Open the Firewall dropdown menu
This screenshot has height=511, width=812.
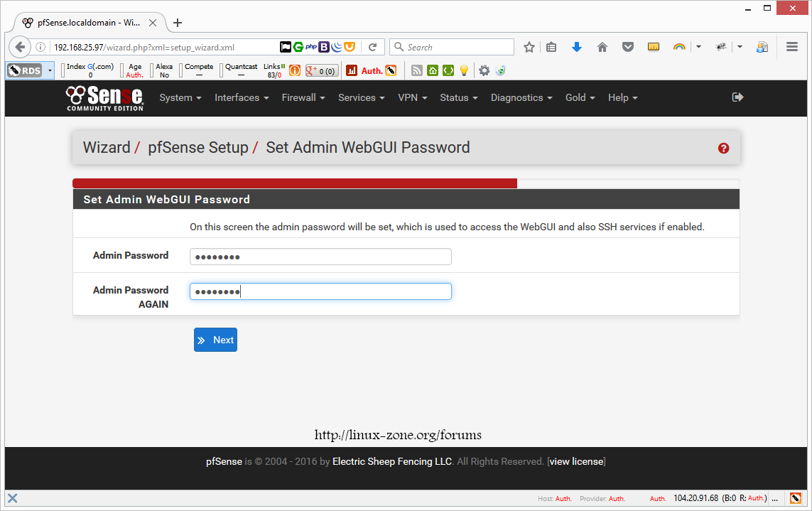click(x=303, y=98)
